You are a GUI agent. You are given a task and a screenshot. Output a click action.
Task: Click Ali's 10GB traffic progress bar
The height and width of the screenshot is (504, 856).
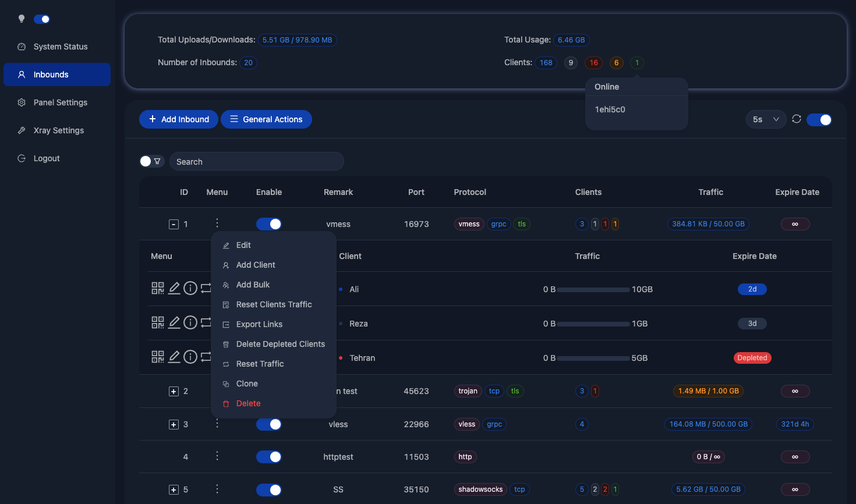593,289
